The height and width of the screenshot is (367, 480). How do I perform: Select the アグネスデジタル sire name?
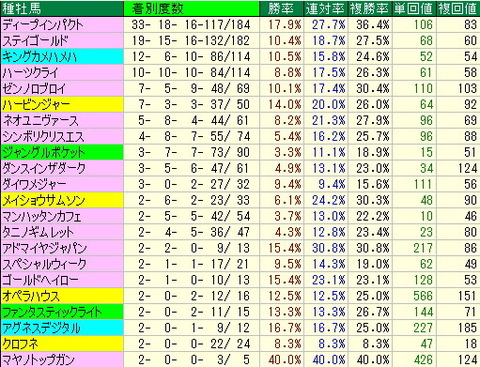tap(41, 328)
